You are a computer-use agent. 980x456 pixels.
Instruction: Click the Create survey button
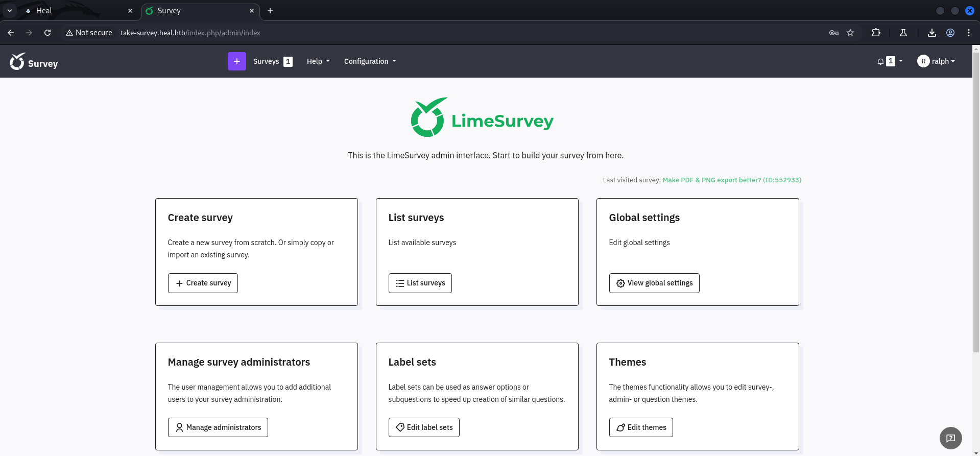point(203,283)
